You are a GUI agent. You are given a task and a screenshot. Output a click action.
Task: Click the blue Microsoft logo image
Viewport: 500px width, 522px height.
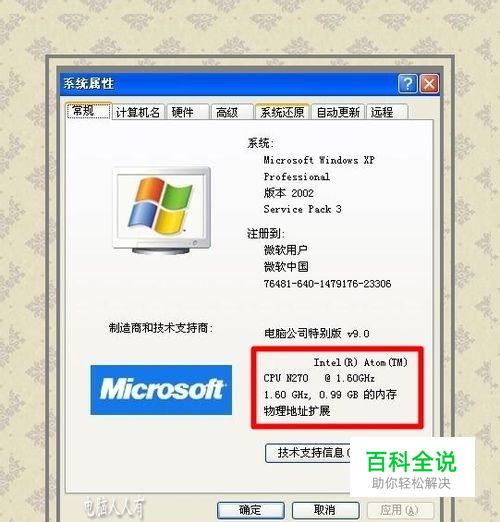[x=161, y=390]
